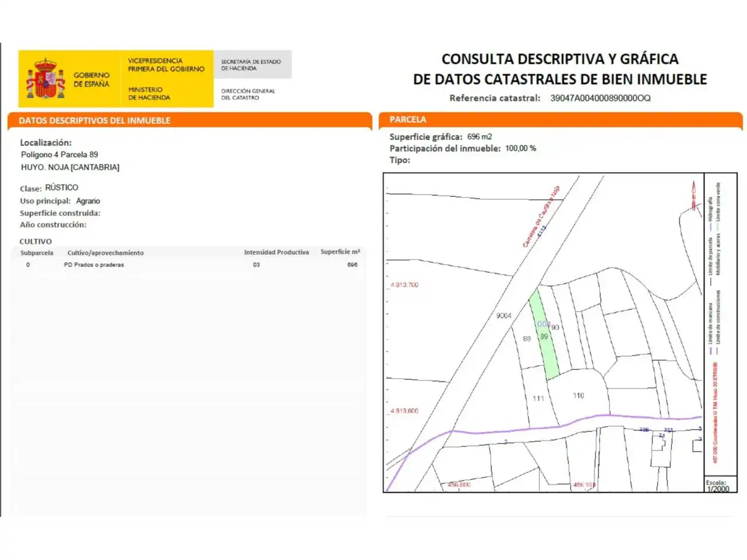This screenshot has width=747, height=560.
Task: Click parcel 110 on the map
Action: [x=578, y=395]
